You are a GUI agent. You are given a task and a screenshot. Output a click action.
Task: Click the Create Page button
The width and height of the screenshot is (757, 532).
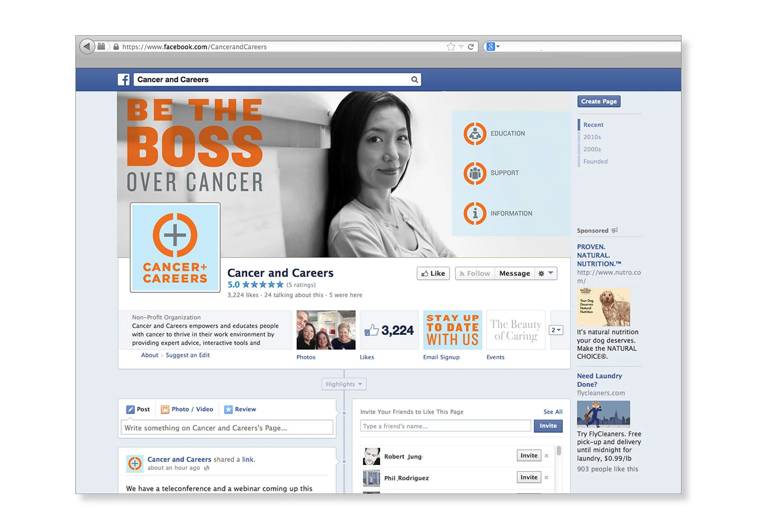coord(599,101)
